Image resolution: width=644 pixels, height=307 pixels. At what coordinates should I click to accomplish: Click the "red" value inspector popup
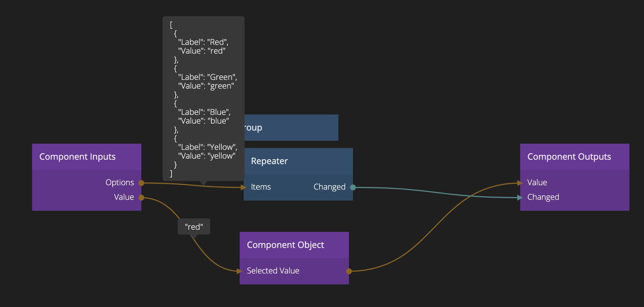click(x=194, y=227)
